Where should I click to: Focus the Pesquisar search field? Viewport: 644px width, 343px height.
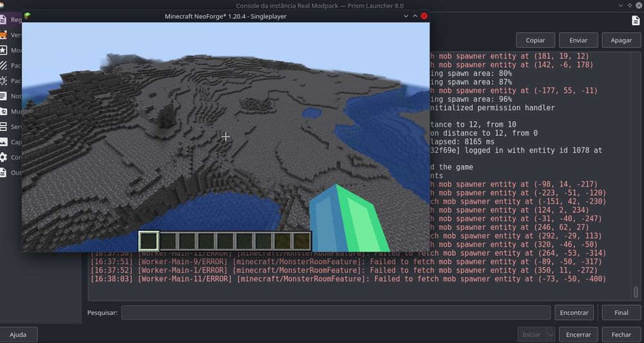click(336, 313)
